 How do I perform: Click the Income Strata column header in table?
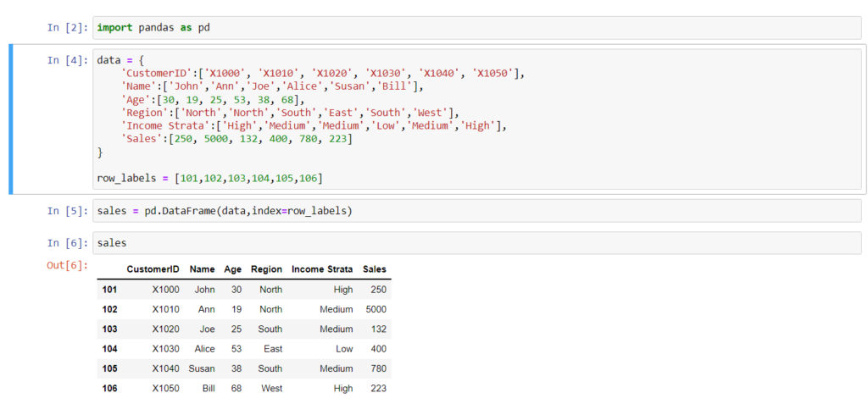click(x=322, y=269)
